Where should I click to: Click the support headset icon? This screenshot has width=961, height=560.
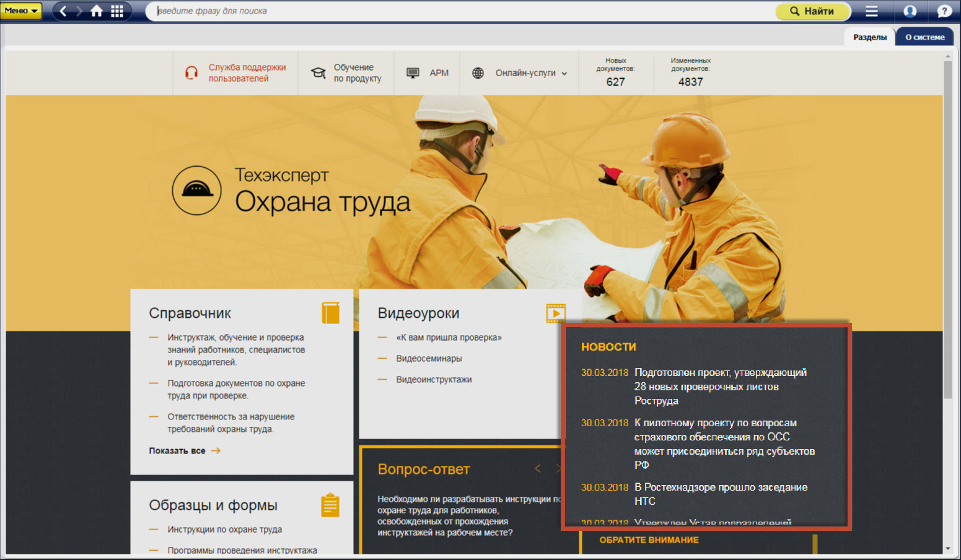click(191, 73)
